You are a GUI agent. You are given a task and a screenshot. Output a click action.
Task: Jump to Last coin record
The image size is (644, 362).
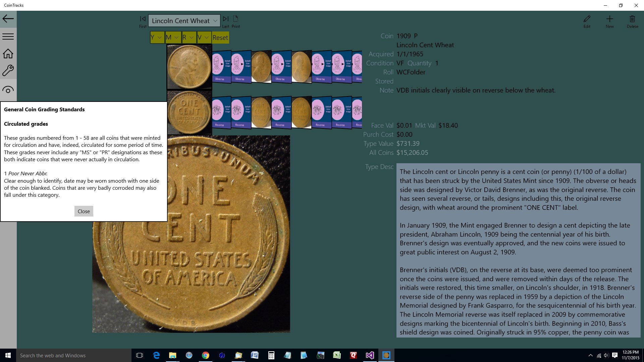tap(225, 18)
